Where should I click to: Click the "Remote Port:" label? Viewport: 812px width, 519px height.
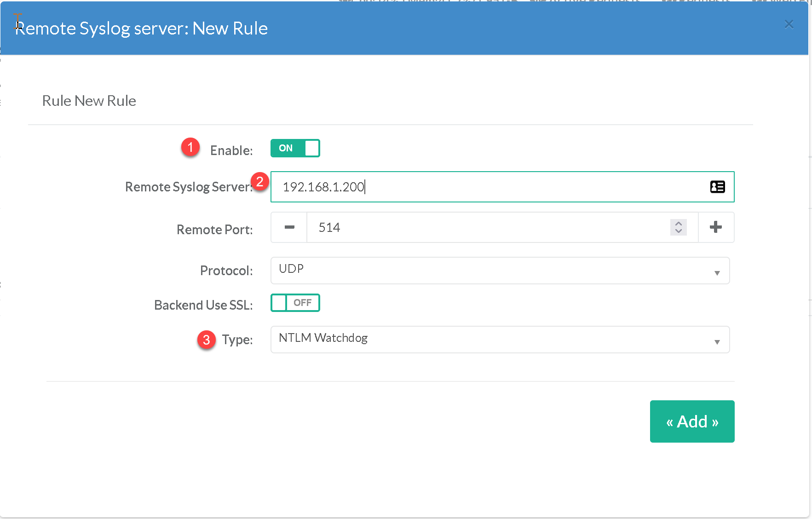[214, 230]
